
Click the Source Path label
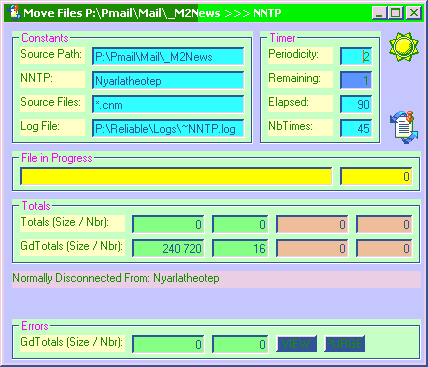pos(51,54)
